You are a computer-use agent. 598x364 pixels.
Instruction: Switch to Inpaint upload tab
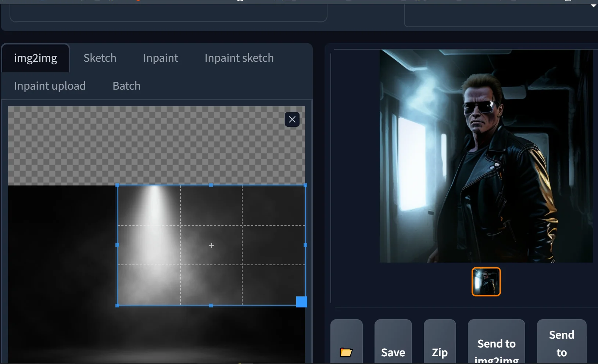click(x=50, y=86)
